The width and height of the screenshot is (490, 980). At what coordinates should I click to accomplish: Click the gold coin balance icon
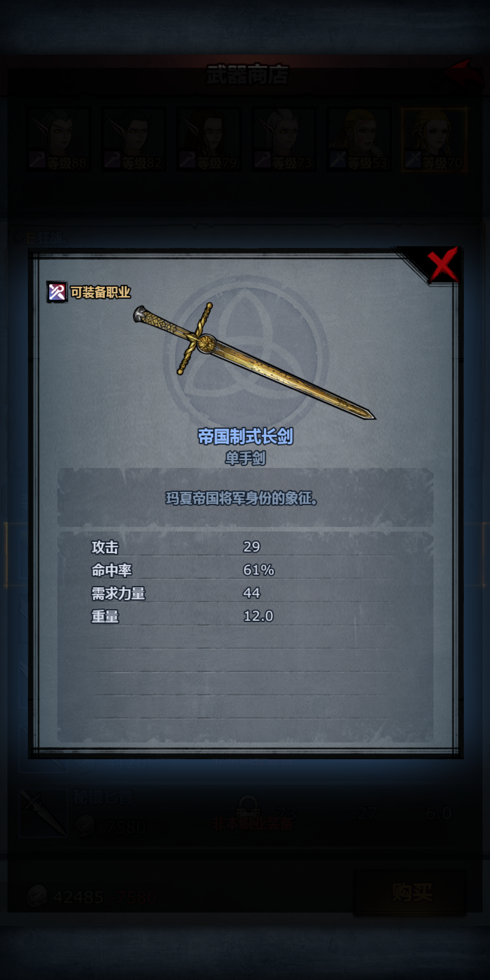tap(37, 896)
